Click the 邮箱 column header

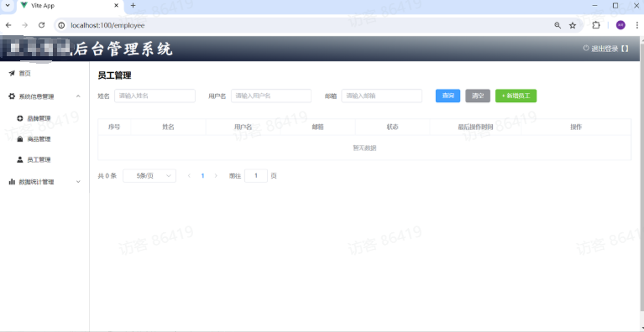click(x=318, y=127)
